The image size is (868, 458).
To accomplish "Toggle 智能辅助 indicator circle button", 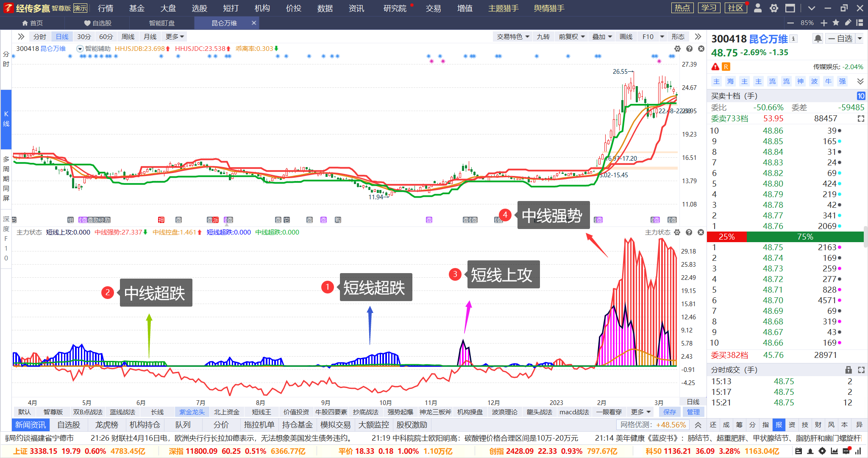I will click(x=80, y=49).
